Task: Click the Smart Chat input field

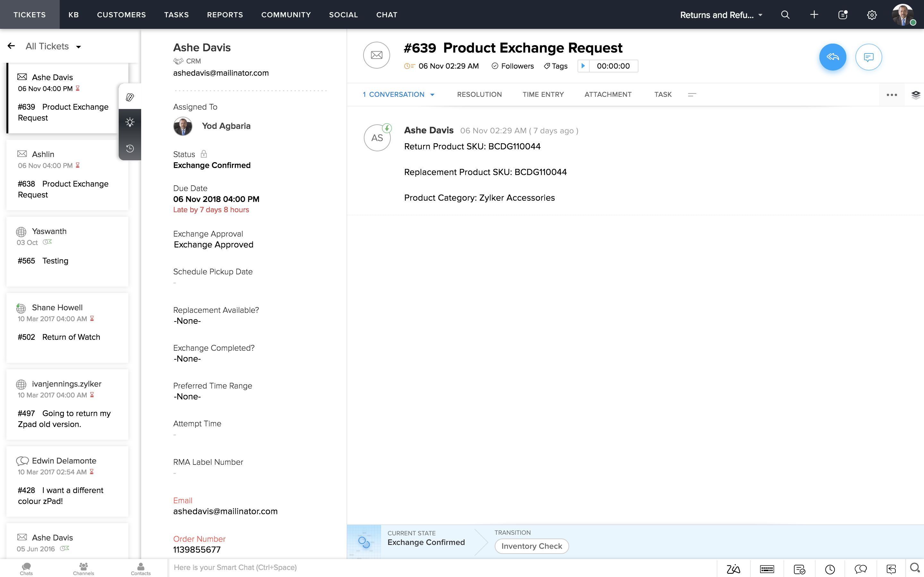Action: point(439,567)
